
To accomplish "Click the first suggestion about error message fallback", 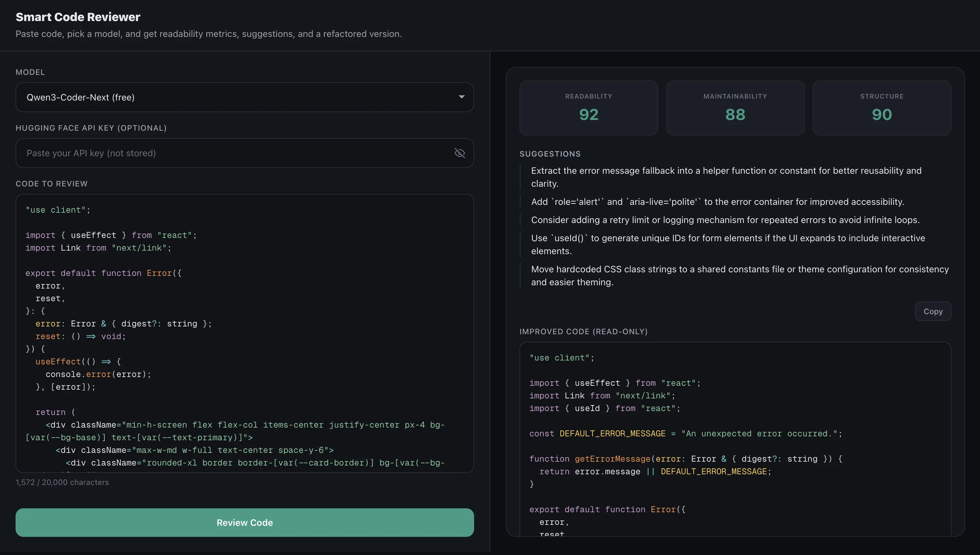I will (726, 177).
